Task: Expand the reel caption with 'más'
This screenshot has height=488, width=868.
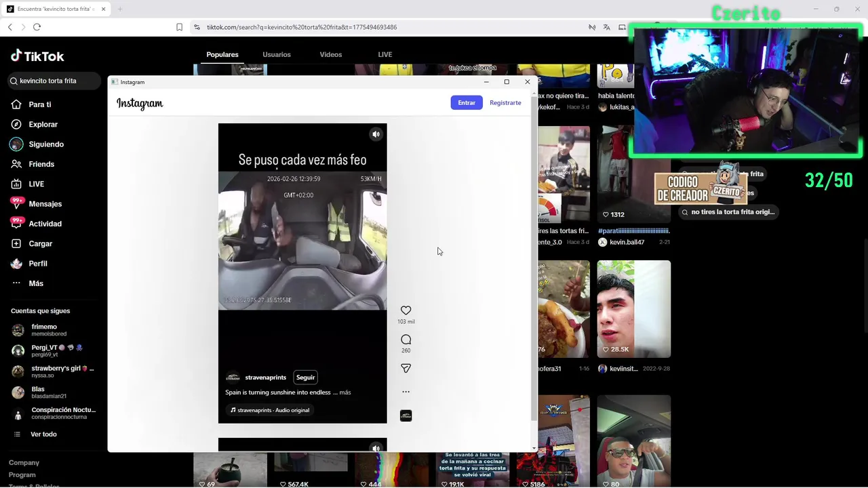Action: (x=345, y=392)
